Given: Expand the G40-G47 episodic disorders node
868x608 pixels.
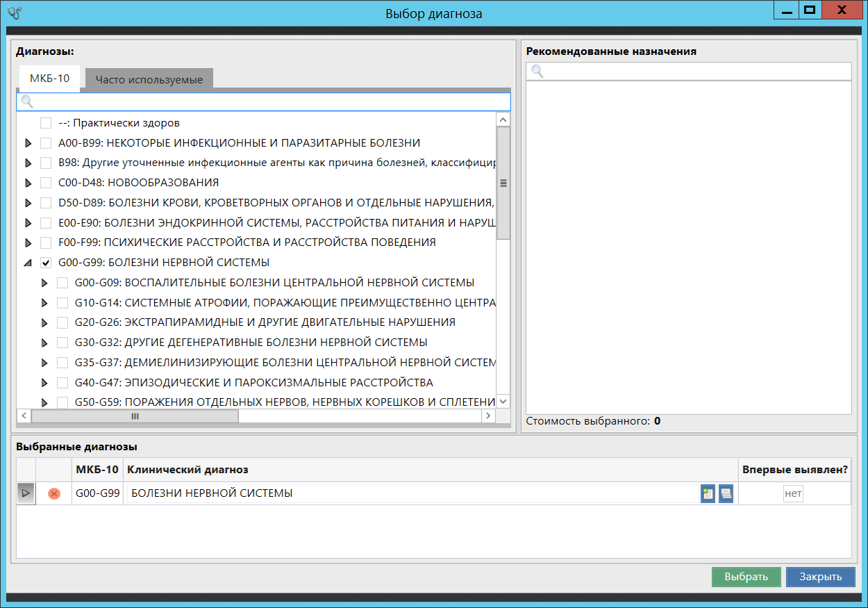Looking at the screenshot, I should click(44, 383).
